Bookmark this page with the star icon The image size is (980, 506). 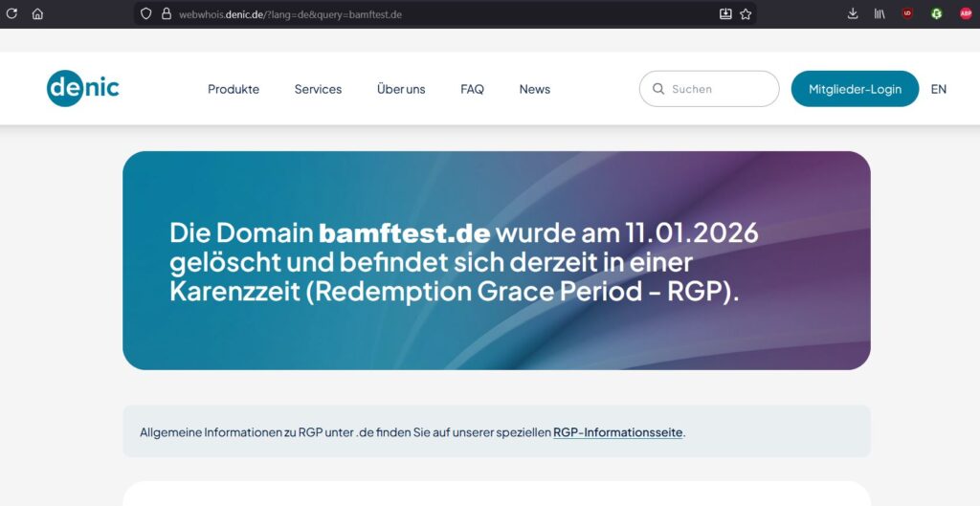pos(746,13)
